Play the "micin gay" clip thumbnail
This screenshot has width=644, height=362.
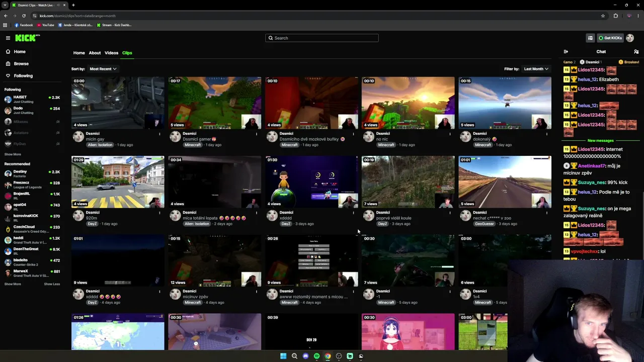click(x=118, y=103)
